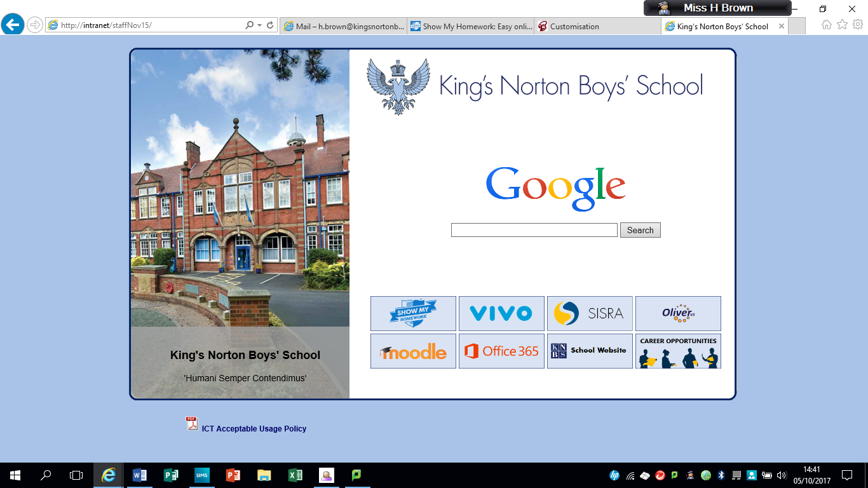Open the Action Center notifications icon
The image size is (868, 488).
846,475
